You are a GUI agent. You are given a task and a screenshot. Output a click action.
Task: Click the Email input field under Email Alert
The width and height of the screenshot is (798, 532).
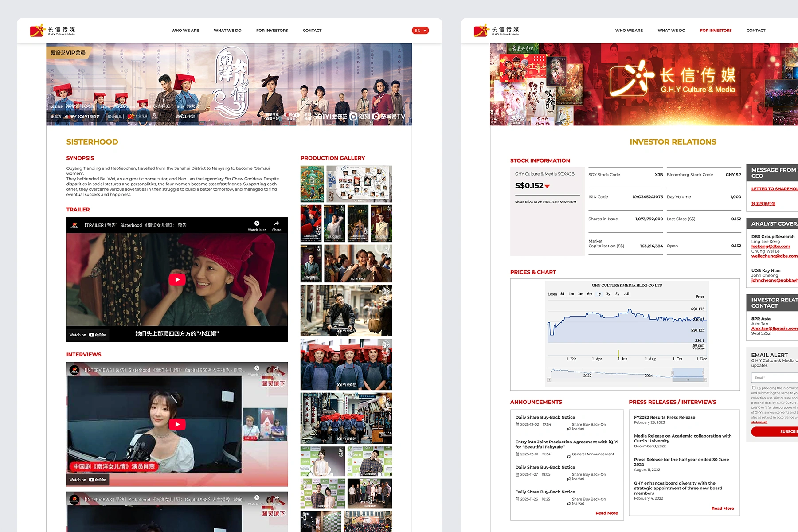point(774,378)
